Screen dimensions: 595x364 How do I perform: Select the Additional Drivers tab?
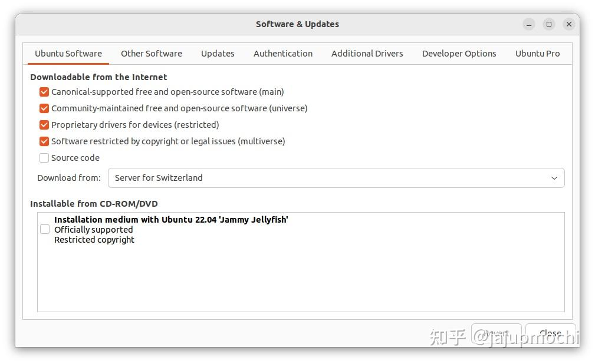(x=367, y=53)
